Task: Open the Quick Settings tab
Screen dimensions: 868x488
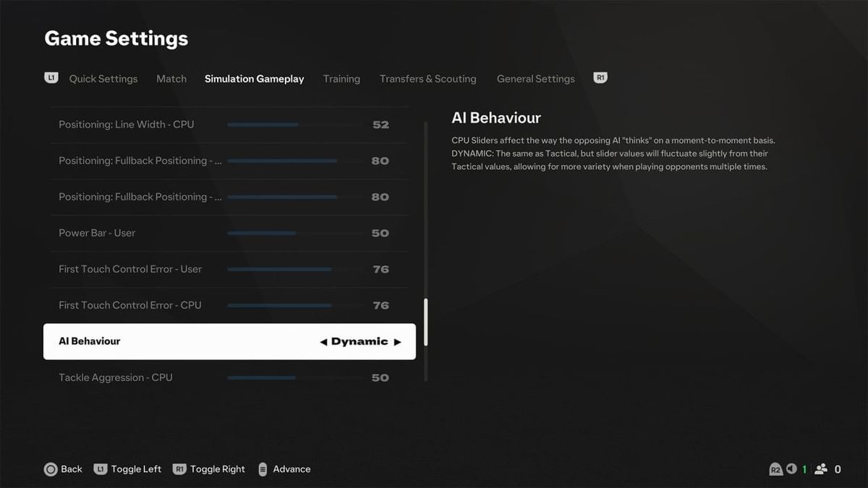Action: coord(103,78)
